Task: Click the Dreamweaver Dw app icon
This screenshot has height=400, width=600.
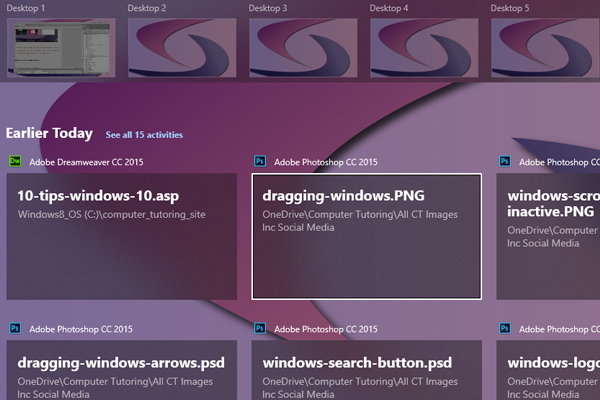Action: (x=15, y=161)
